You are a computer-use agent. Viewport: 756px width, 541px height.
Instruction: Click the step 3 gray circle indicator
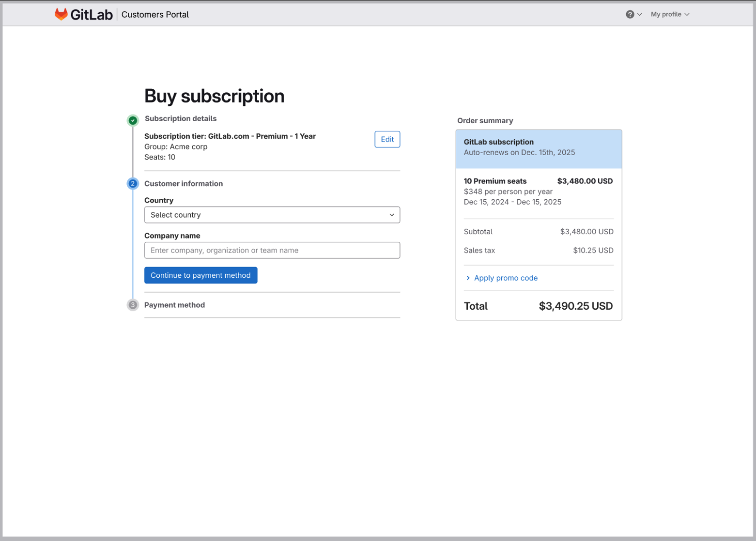coord(133,305)
